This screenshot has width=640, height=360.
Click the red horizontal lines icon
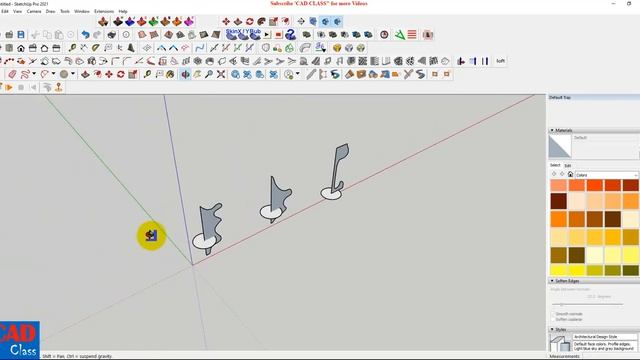coord(412,35)
